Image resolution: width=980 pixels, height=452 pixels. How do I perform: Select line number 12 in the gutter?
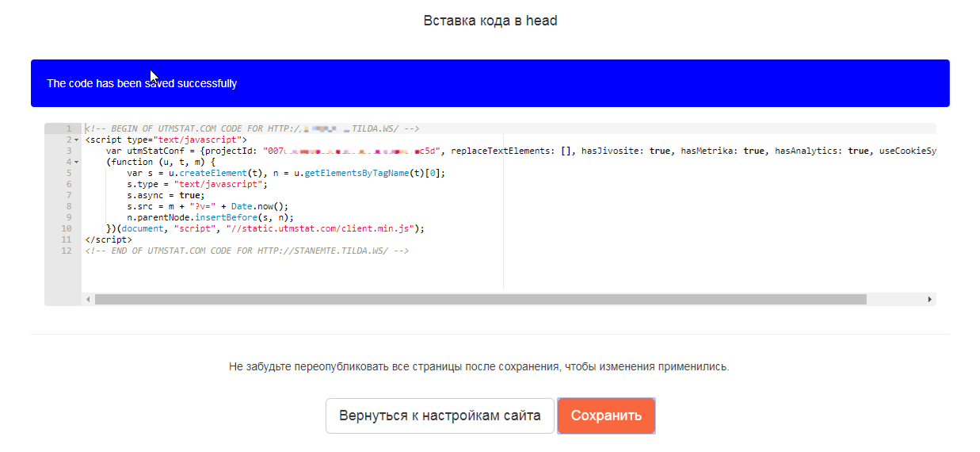coord(67,251)
